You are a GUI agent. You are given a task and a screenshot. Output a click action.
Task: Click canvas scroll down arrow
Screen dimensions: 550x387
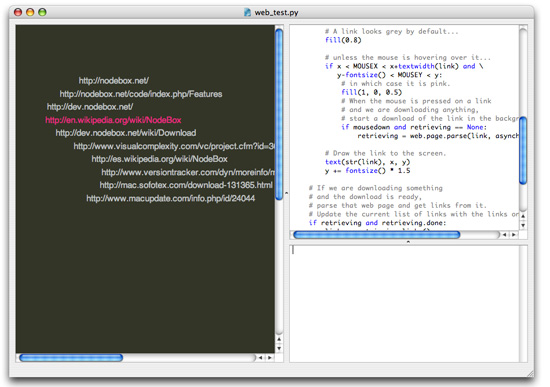coord(279,348)
